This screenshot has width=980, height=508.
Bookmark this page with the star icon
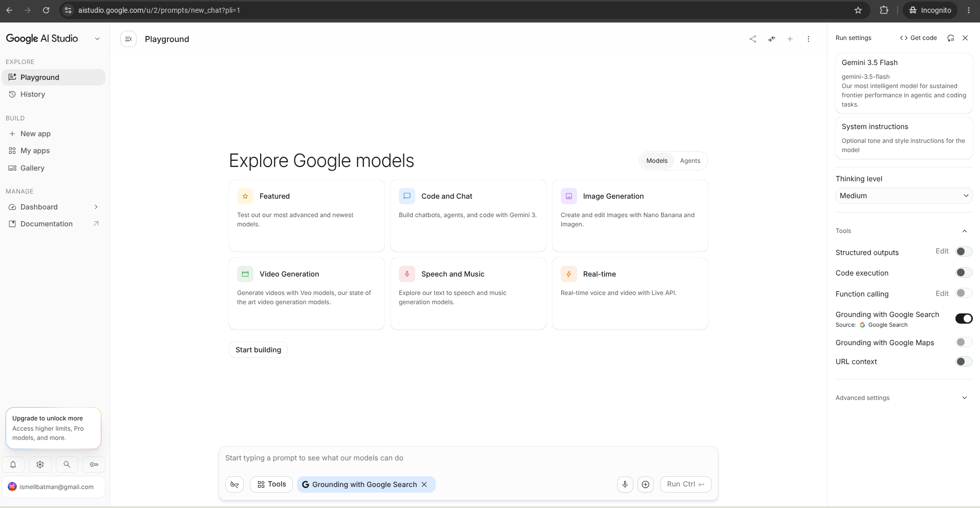(858, 10)
